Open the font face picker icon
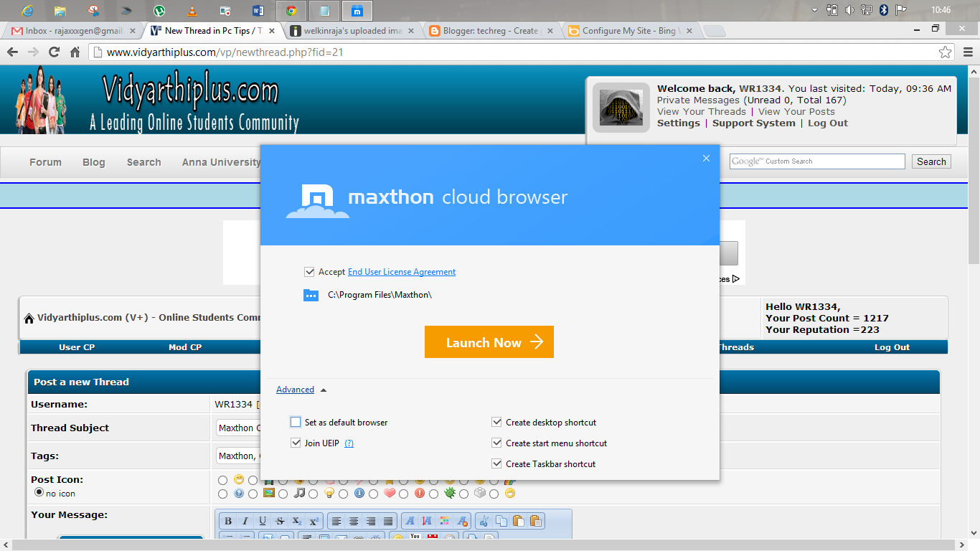The height and width of the screenshot is (551, 980). (x=410, y=522)
